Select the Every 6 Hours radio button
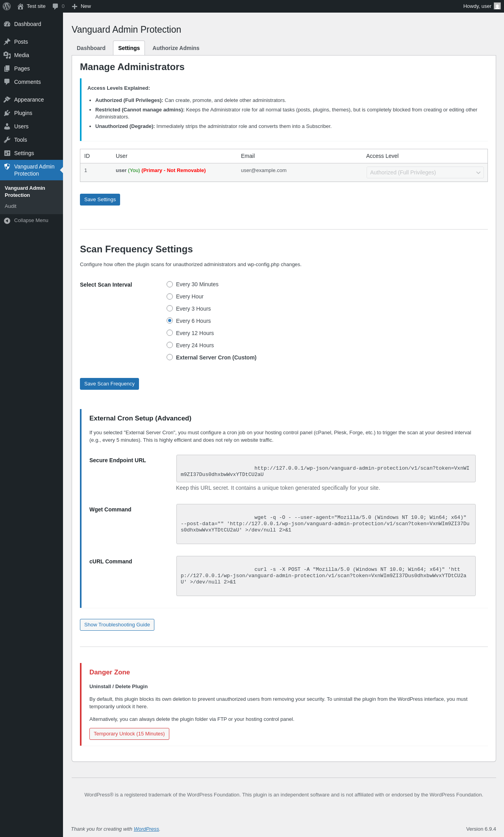Screen dimensions: 504x837 170,321
